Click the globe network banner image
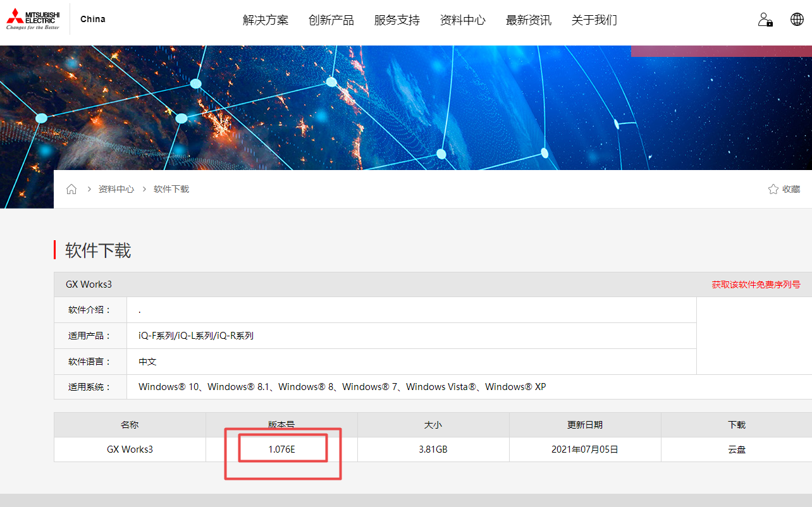 (x=405, y=107)
